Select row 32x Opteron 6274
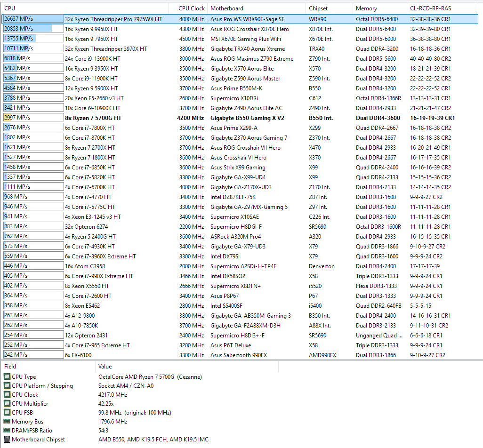This screenshot has height=448, width=483. 240,227
